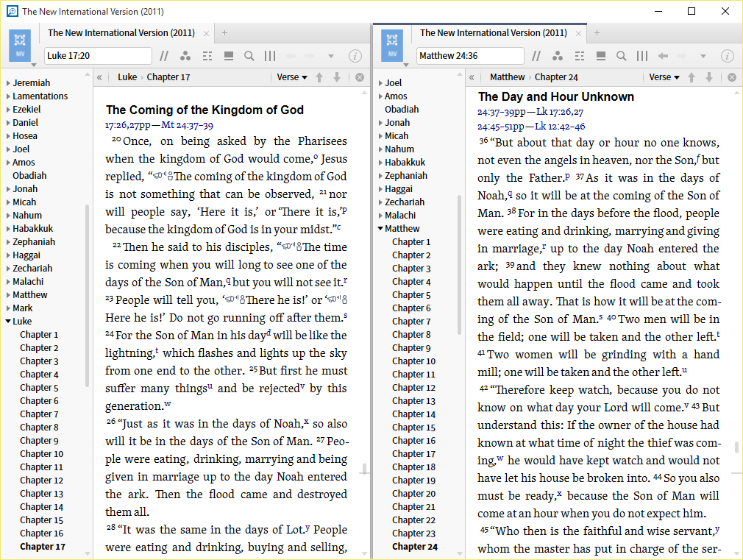Expand Mark in left contents tree
This screenshot has width=743, height=560.
click(x=9, y=308)
